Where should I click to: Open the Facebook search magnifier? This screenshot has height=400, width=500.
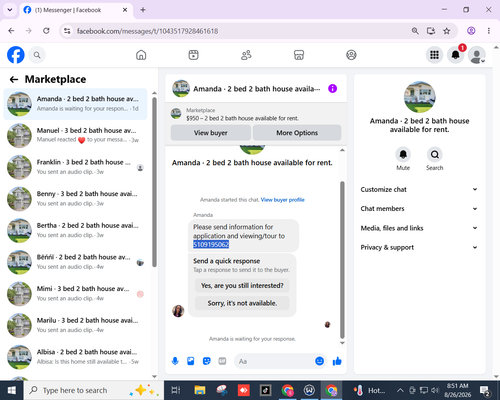tap(37, 55)
